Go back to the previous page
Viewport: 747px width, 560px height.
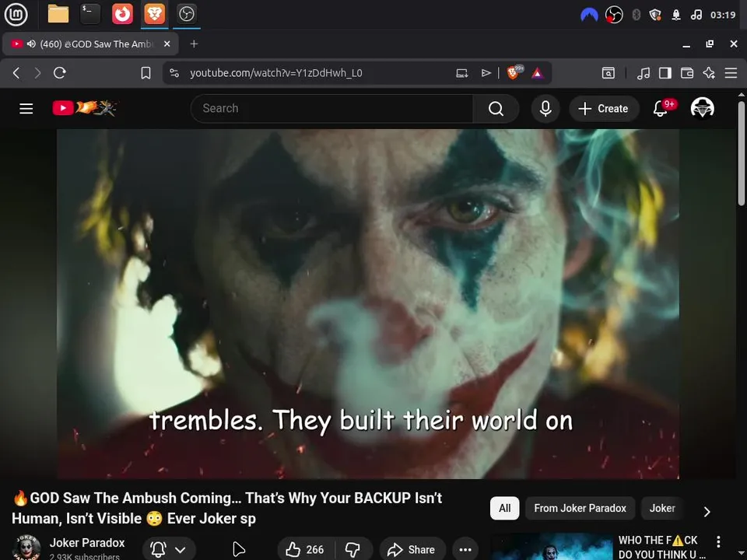pos(16,73)
